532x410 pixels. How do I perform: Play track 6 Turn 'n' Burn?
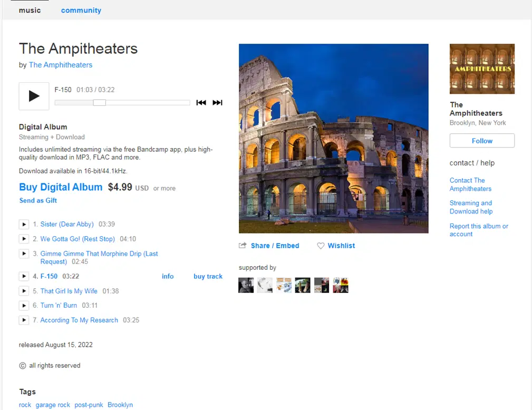coord(24,306)
